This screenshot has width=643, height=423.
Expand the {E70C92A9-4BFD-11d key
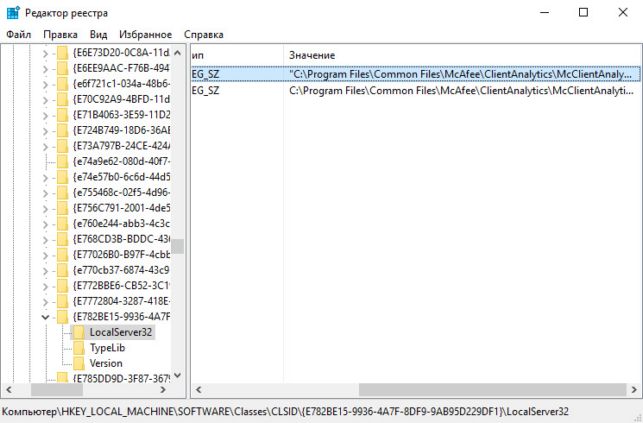[46, 100]
